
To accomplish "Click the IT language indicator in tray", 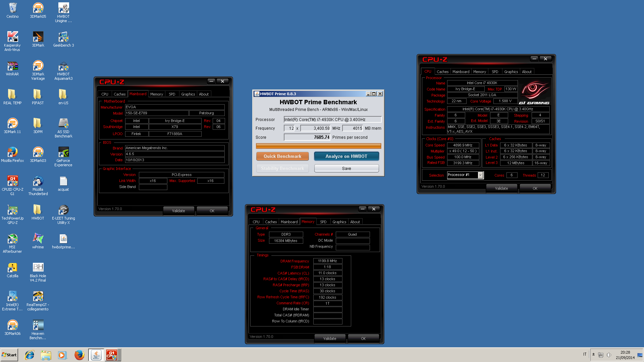I will [x=585, y=355].
